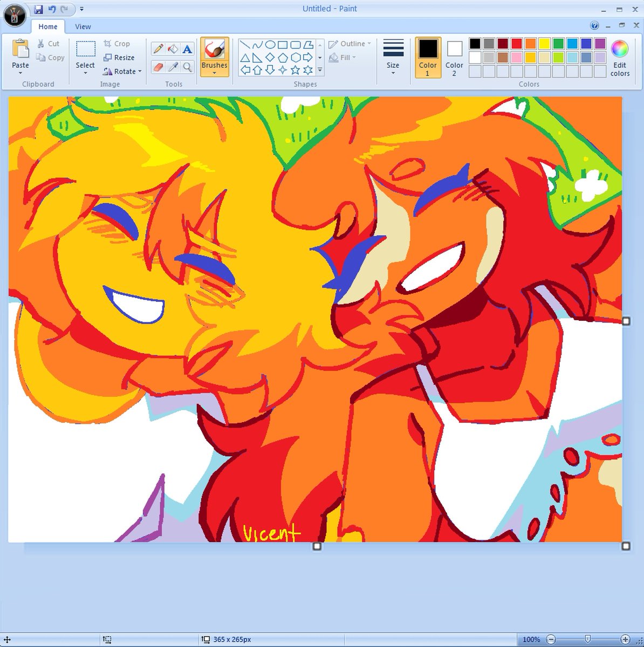644x647 pixels.
Task: Click the Zoom out minus button
Action: tap(551, 639)
